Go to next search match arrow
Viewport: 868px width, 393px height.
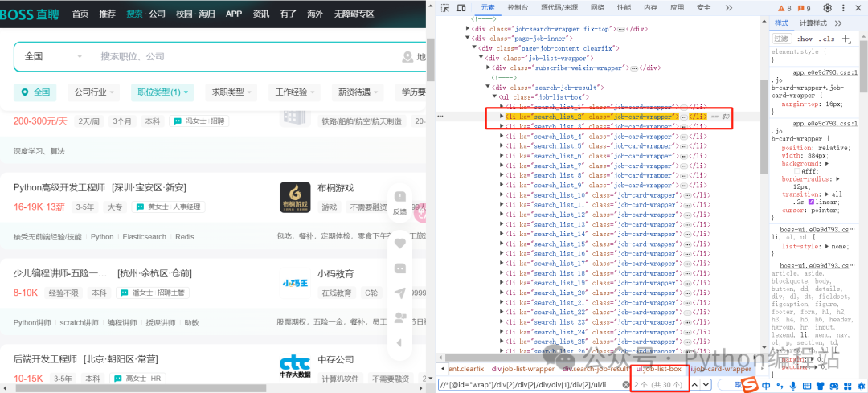pyautogui.click(x=706, y=384)
